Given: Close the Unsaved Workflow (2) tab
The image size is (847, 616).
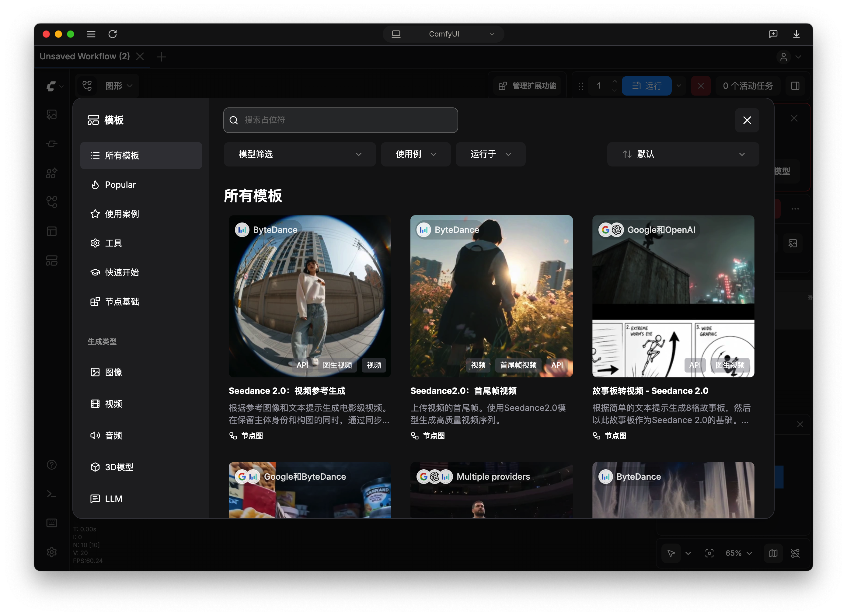Looking at the screenshot, I should [140, 56].
